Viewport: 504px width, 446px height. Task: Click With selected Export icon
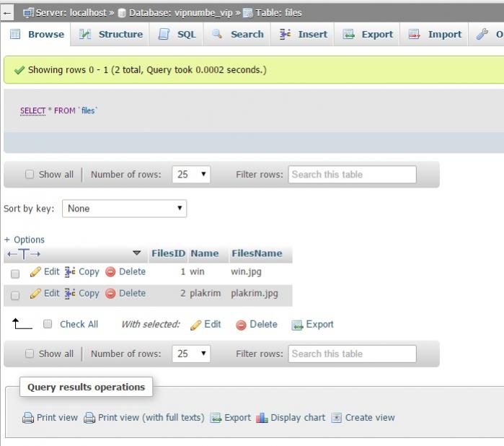(x=297, y=325)
